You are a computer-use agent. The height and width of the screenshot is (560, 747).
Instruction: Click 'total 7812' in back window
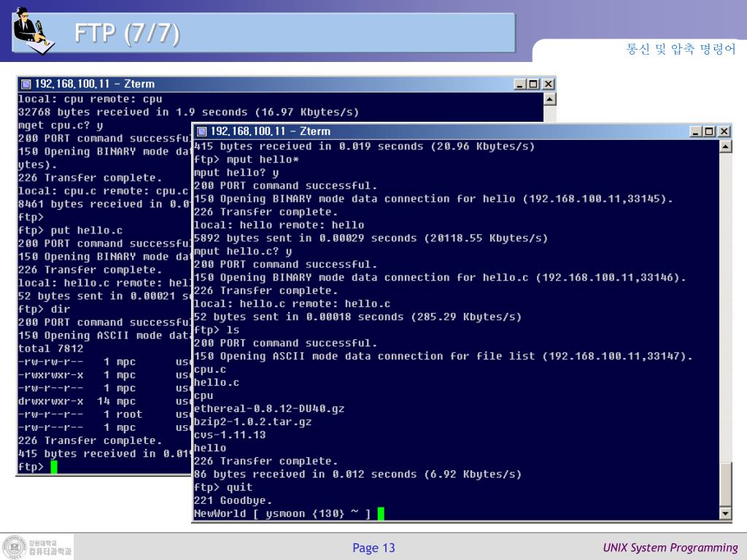pyautogui.click(x=50, y=349)
